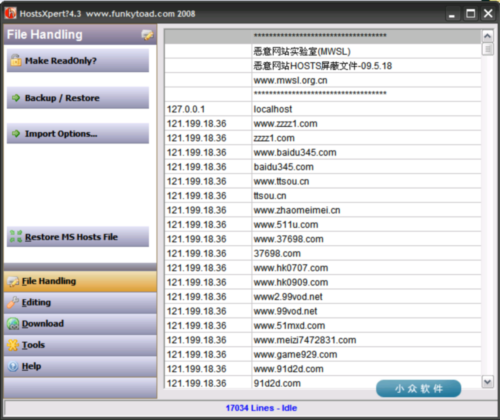Select the www.baidu345.com entry
Image resolution: width=500 pixels, height=420 pixels.
point(366,152)
